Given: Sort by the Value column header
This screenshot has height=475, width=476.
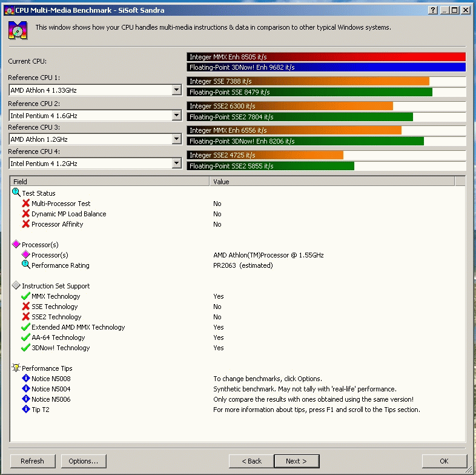Looking at the screenshot, I should click(x=332, y=181).
